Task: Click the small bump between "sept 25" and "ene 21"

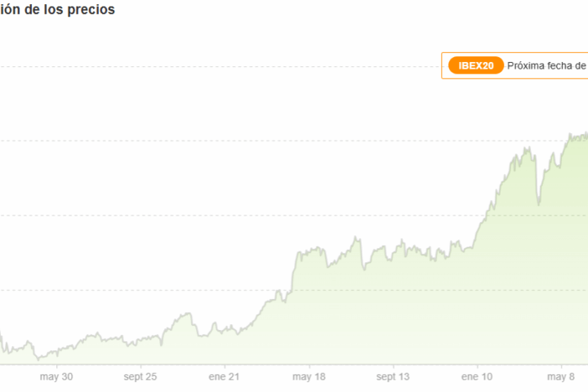Action: point(187,313)
